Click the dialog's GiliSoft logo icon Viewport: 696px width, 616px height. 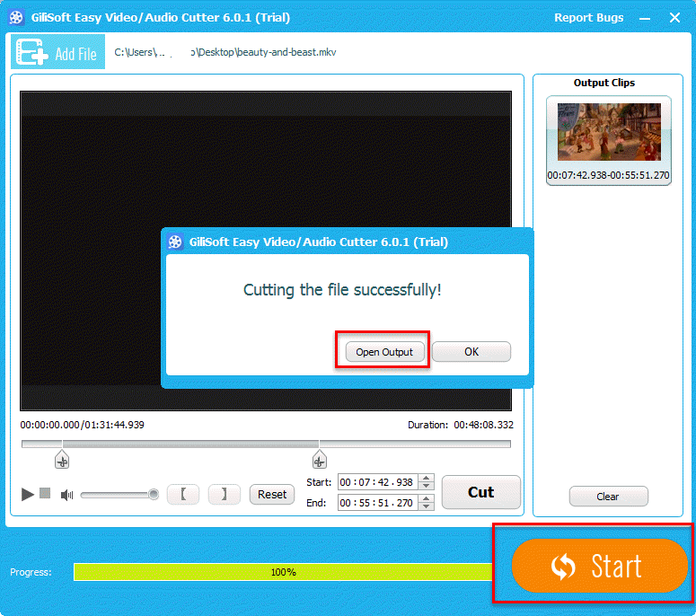(x=175, y=242)
